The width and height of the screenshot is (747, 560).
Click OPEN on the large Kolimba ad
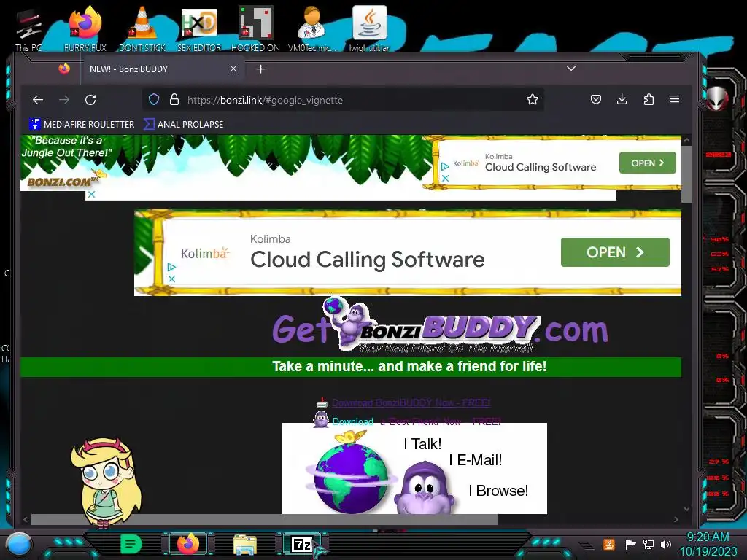coord(615,252)
